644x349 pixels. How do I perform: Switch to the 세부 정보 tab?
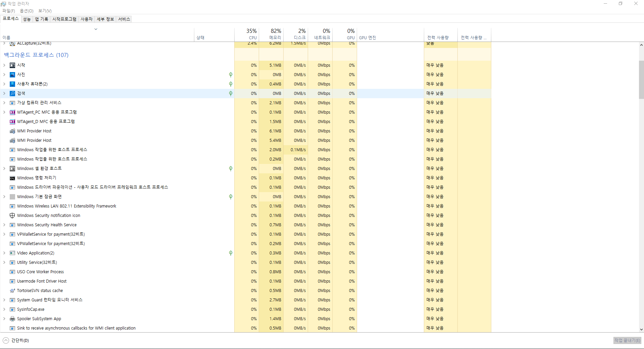(105, 19)
